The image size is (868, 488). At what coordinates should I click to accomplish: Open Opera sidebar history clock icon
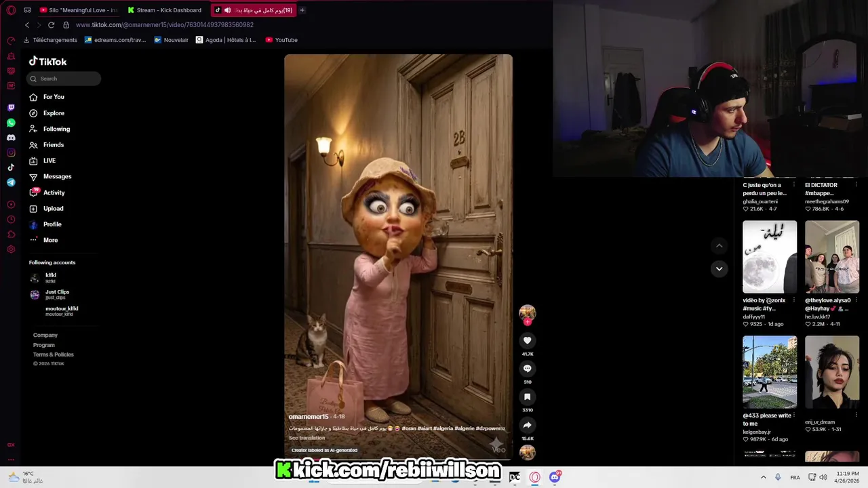[x=11, y=220]
